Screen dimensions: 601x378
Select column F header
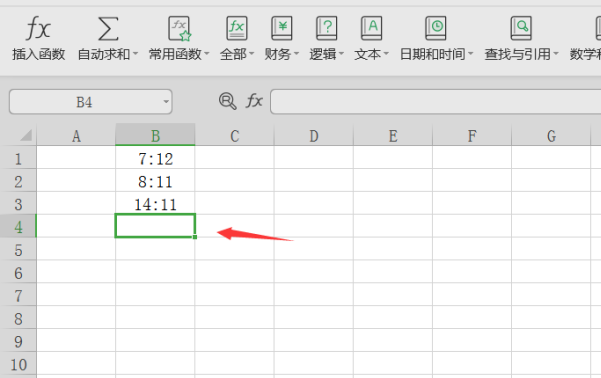[472, 136]
